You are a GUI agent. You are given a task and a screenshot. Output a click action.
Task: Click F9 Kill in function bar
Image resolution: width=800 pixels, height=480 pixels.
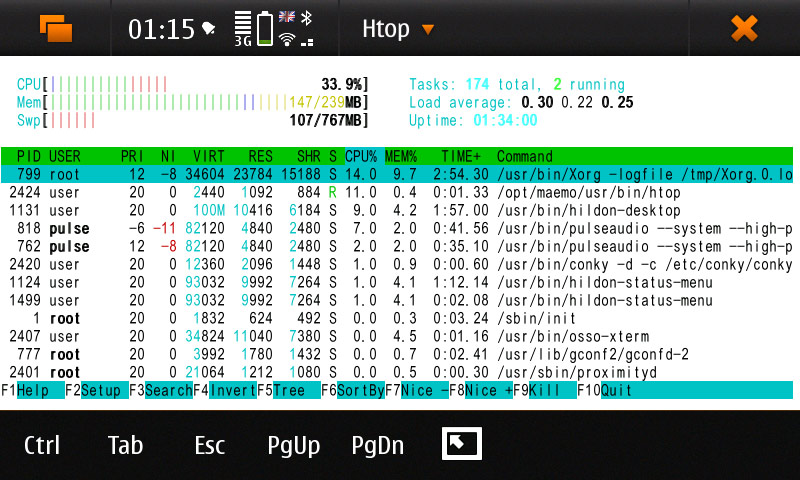click(545, 390)
